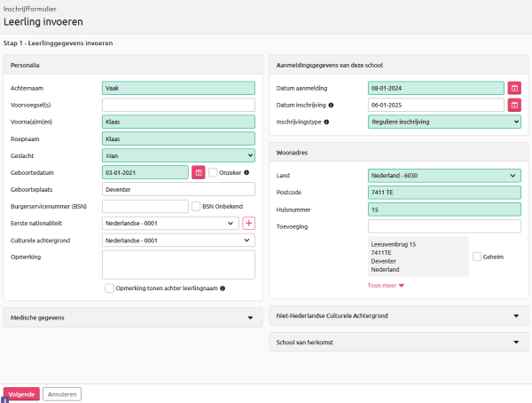Click info icon beside Datum inschrijving
This screenshot has height=403, width=532.
tap(332, 105)
